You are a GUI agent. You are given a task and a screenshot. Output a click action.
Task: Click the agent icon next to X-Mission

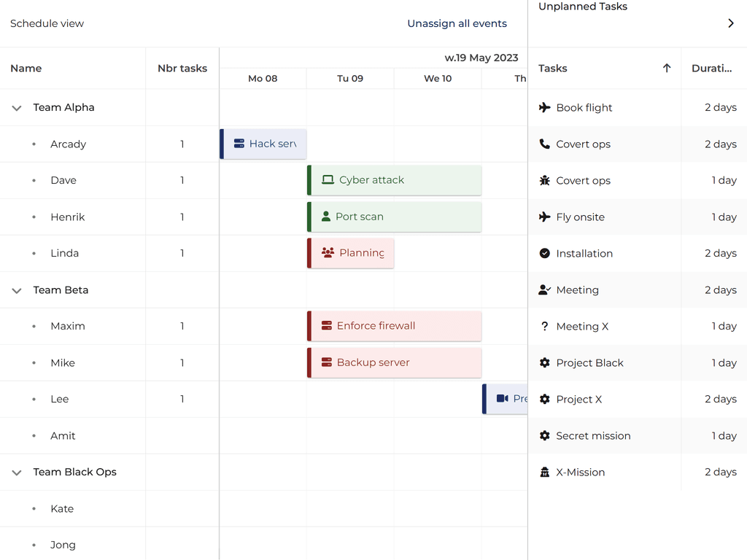[x=544, y=472]
